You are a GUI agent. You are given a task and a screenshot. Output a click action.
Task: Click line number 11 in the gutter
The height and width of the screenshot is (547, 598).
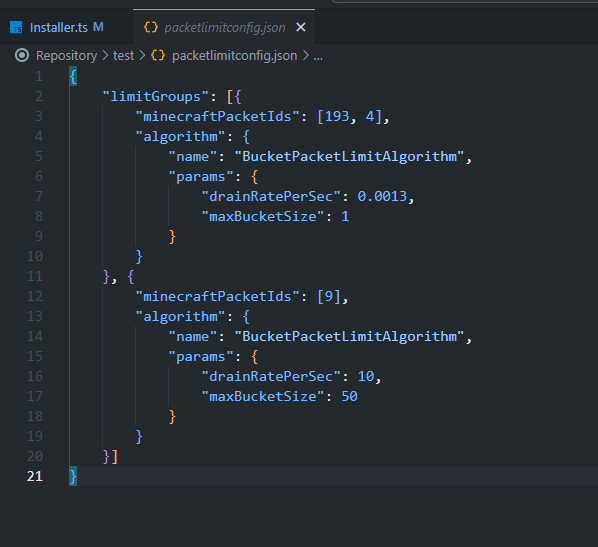tap(35, 276)
